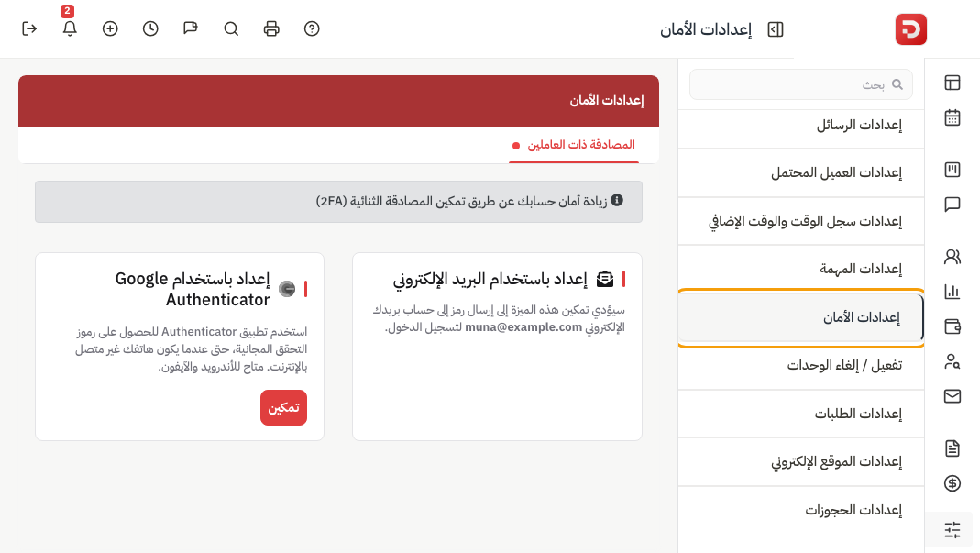980x553 pixels.
Task: Open the chat bubble icon in rail
Action: [x=952, y=205]
